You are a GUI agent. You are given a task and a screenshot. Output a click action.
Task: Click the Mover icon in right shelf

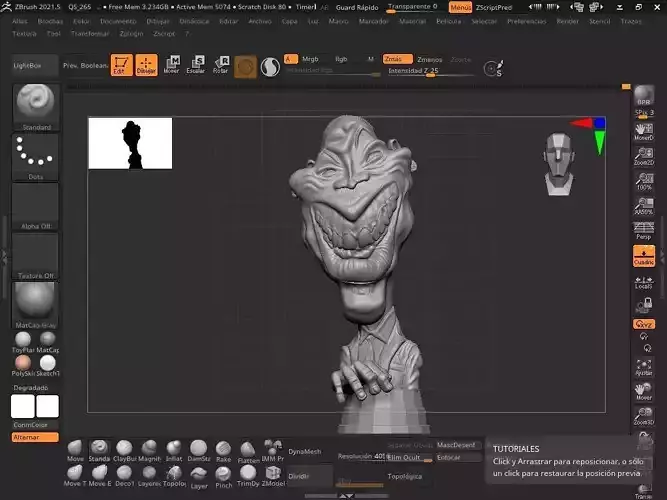(x=644, y=392)
